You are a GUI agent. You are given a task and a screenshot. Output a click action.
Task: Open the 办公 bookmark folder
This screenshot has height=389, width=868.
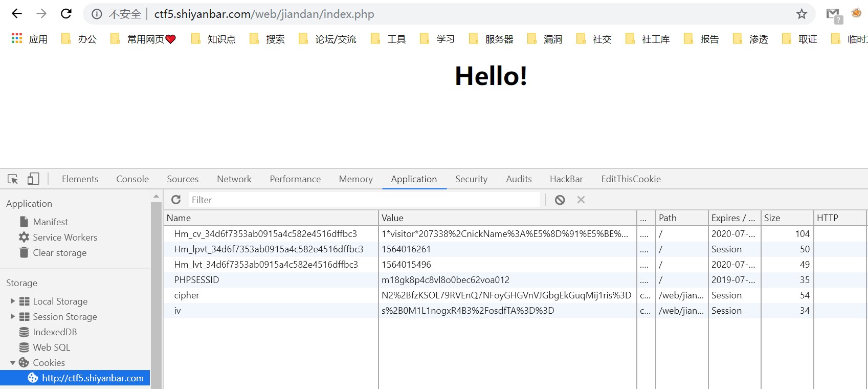[78, 39]
